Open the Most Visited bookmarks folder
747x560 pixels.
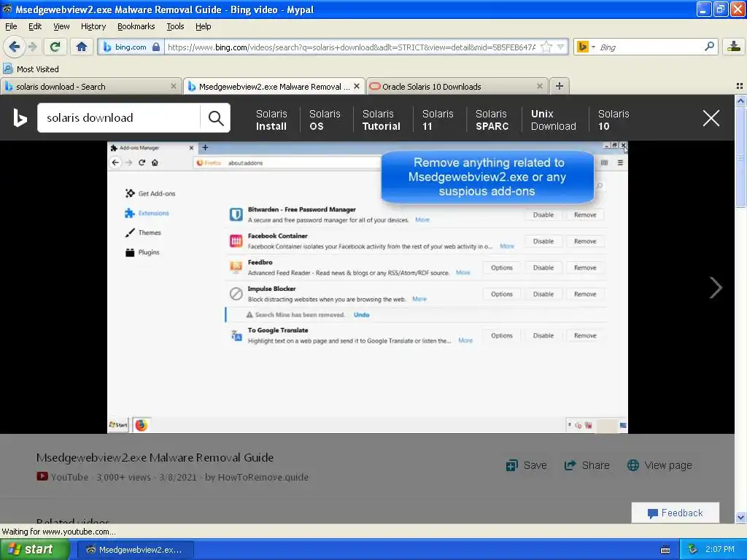point(31,69)
